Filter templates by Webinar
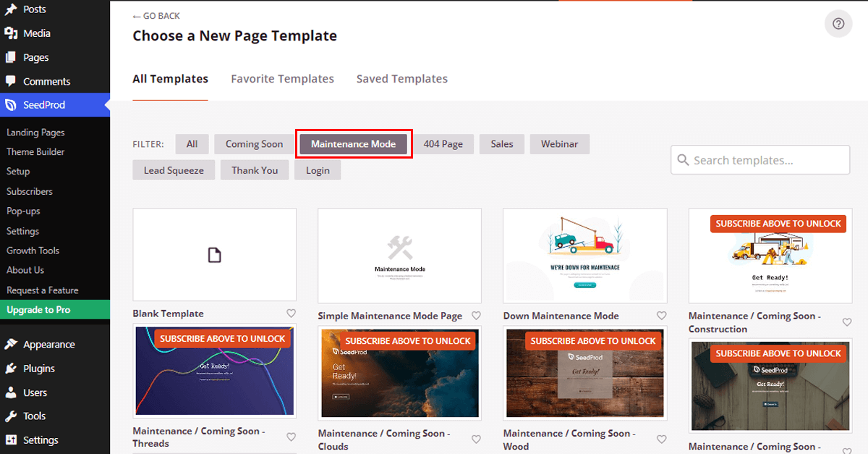 (560, 144)
